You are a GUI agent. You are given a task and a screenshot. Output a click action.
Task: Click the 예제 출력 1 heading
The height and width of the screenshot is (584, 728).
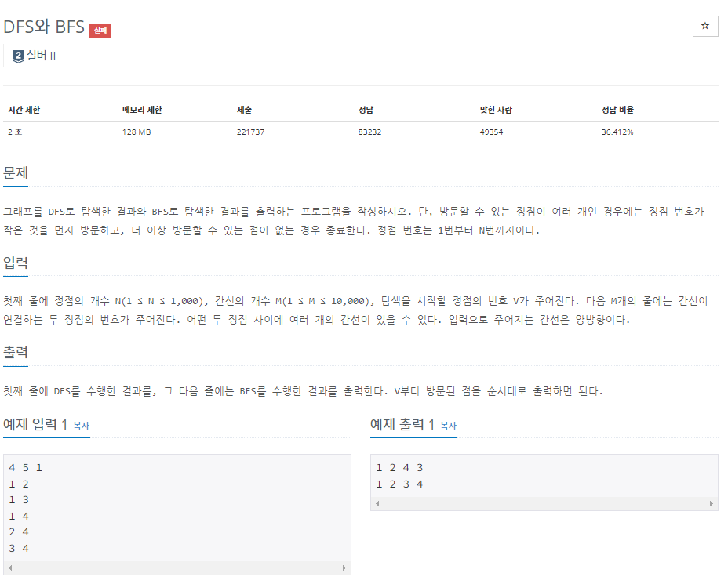point(402,424)
